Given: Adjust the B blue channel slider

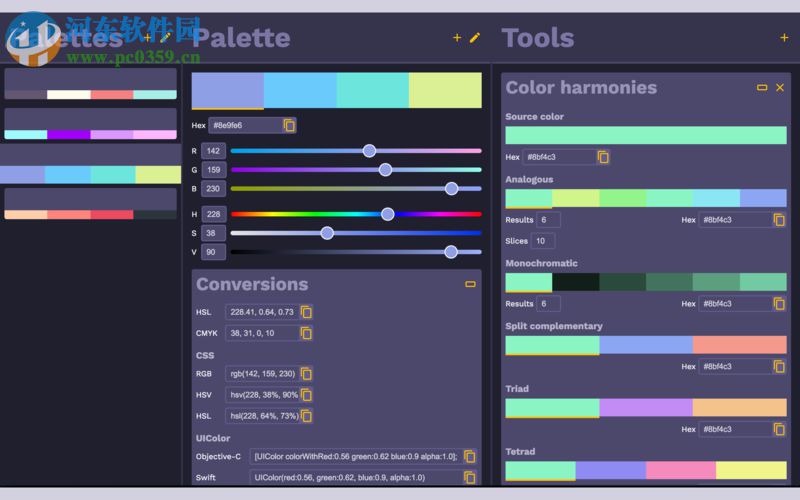Looking at the screenshot, I should pyautogui.click(x=356, y=189).
